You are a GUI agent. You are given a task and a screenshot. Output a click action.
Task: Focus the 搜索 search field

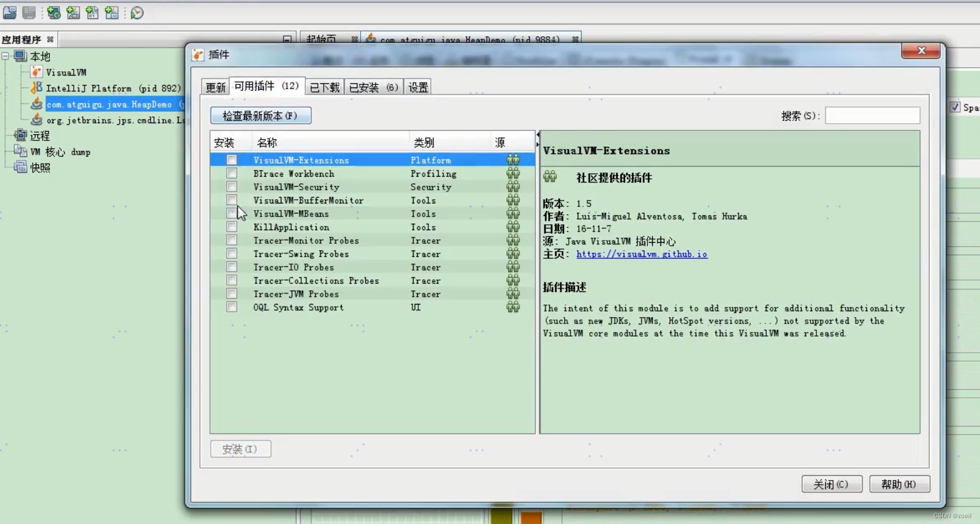(x=872, y=116)
